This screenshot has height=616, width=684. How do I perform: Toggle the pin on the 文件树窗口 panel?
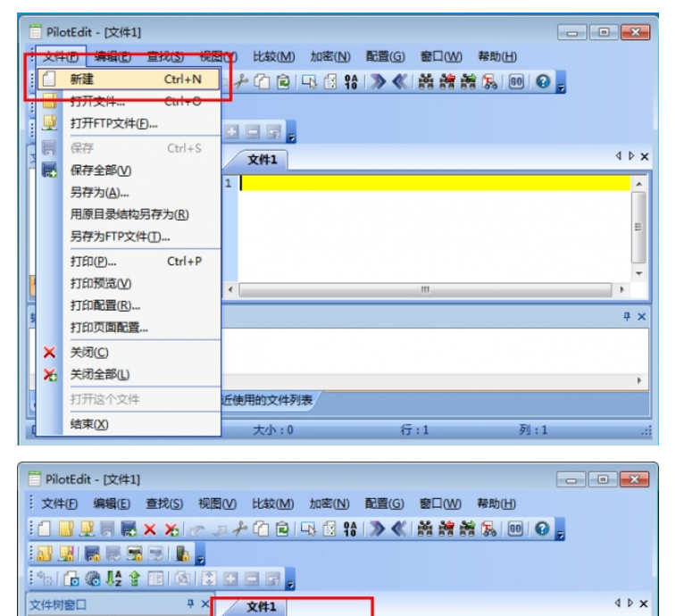pos(189,604)
